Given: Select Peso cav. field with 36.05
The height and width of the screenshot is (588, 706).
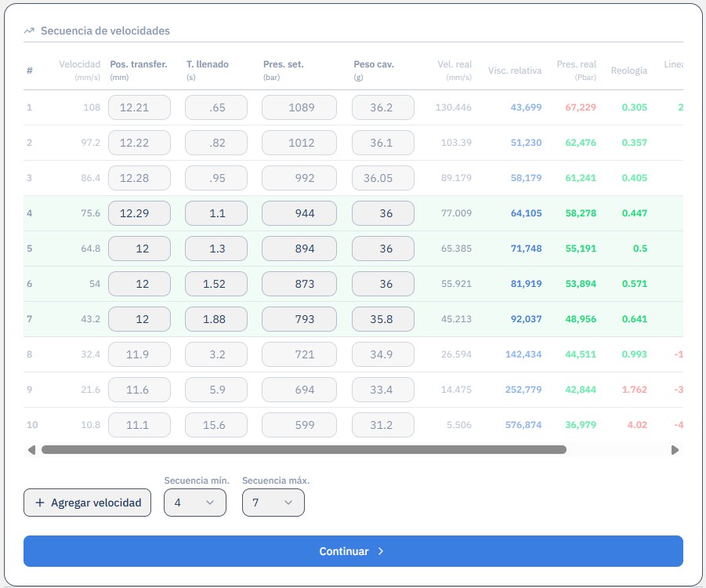Looking at the screenshot, I should pos(383,178).
